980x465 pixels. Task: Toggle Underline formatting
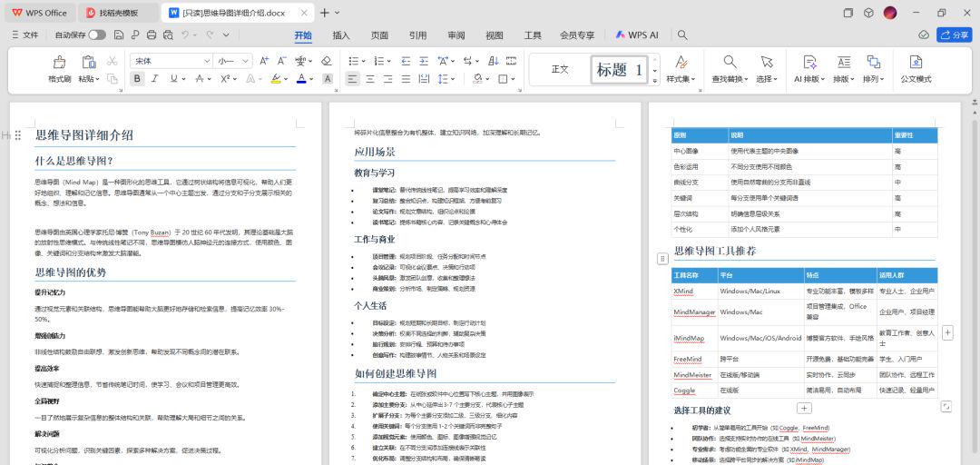173,79
